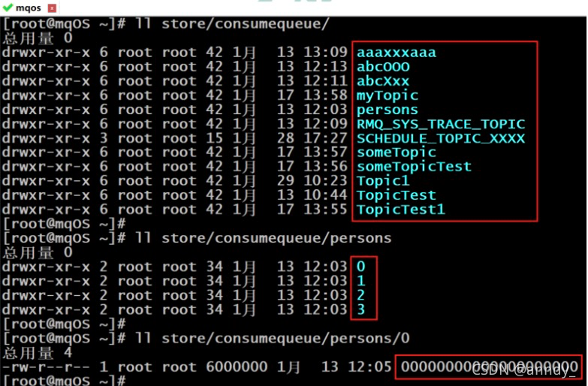Select the mqos session tab

[x=29, y=8]
